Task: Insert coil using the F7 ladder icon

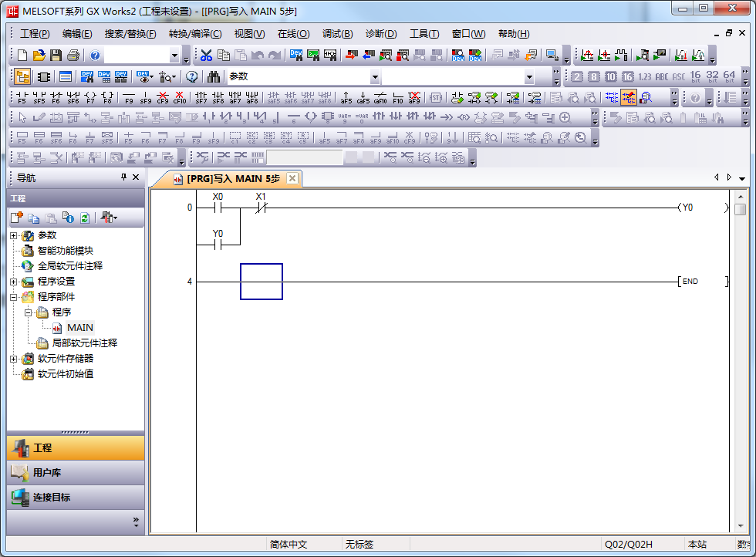Action: tap(90, 97)
